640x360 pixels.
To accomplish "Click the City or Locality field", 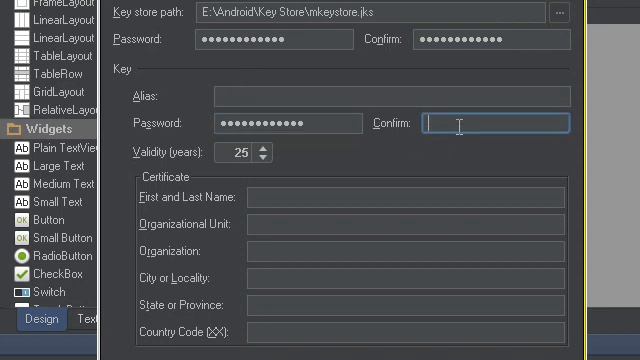I will point(406,278).
